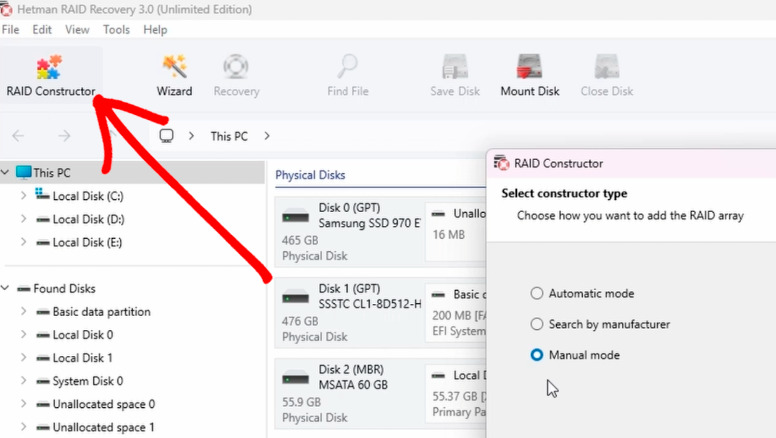Click the This PC monitor icon in the tree
The height and width of the screenshot is (438, 776).
coord(23,172)
